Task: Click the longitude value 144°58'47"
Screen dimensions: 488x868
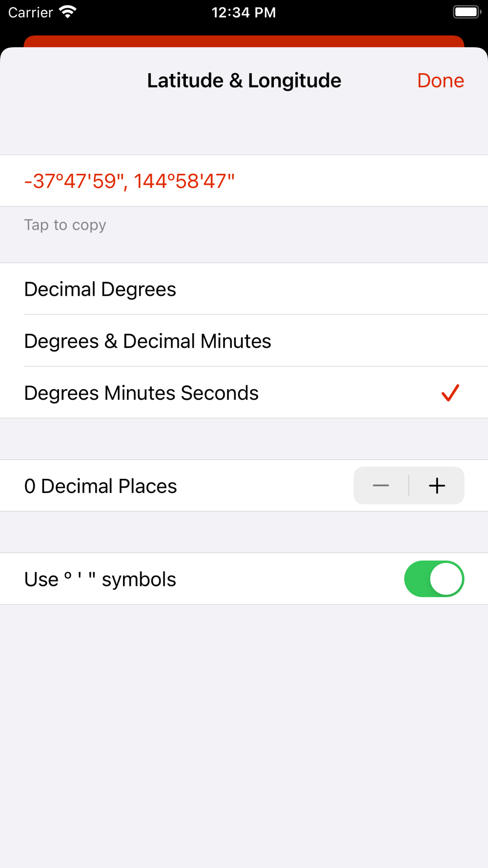Action: (184, 181)
